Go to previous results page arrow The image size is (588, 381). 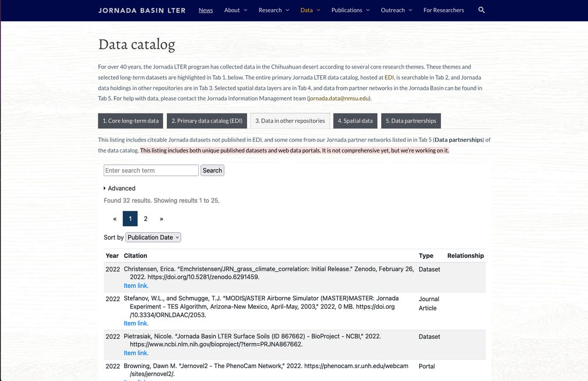coord(115,219)
